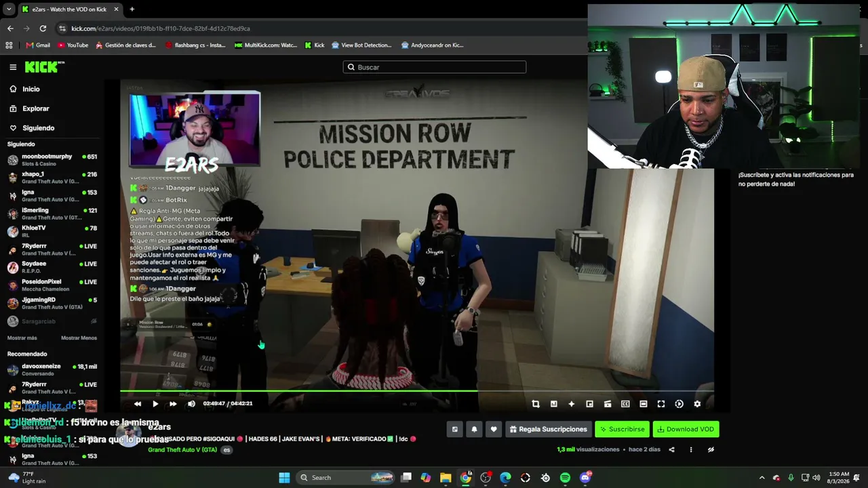Open video player settings gear
The width and height of the screenshot is (868, 488).
(x=697, y=404)
